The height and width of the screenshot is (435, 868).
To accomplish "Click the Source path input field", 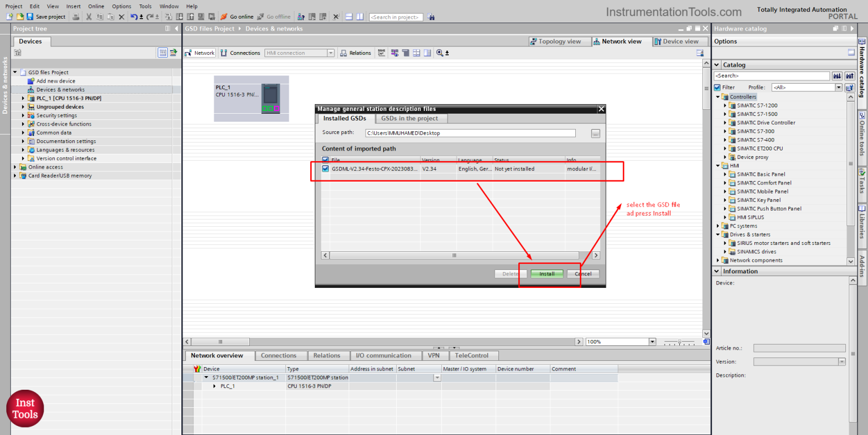I will [470, 133].
